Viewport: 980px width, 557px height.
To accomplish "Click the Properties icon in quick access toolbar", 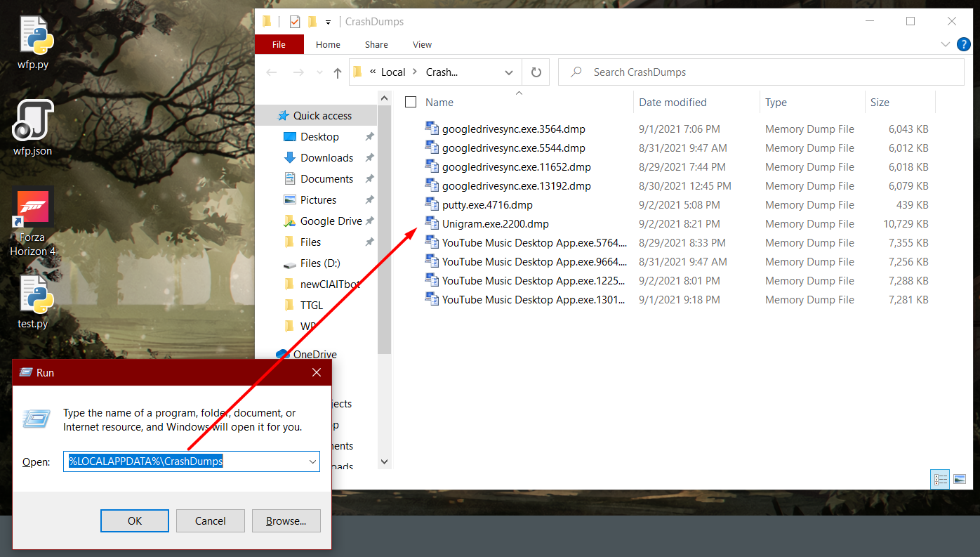I will [x=294, y=21].
